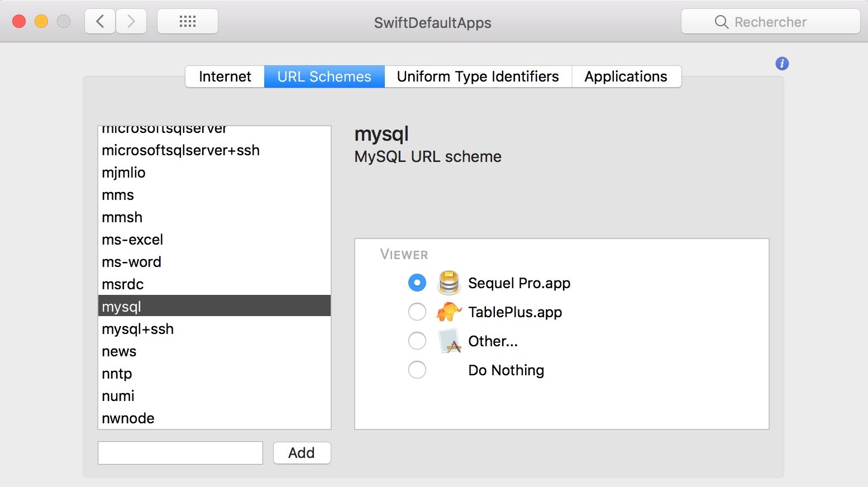The image size is (868, 487).
Task: Click inside the Rechercher search box
Action: (x=771, y=22)
